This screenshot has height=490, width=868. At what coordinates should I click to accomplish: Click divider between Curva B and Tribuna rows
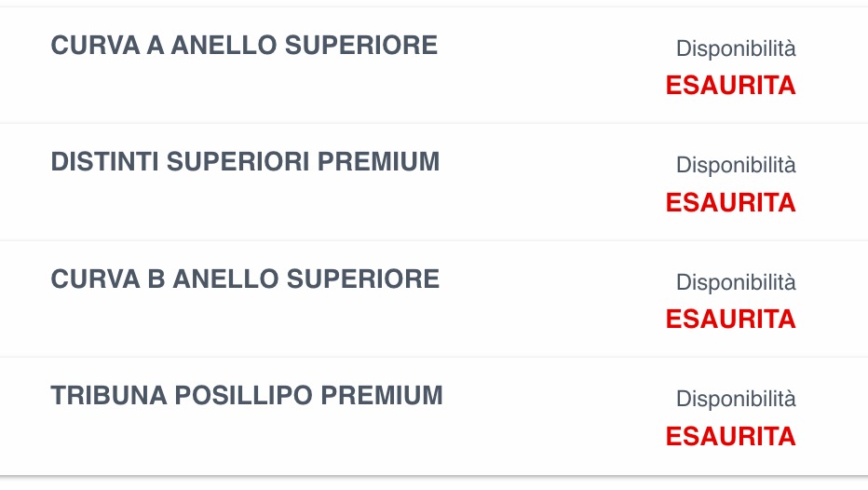point(434,357)
